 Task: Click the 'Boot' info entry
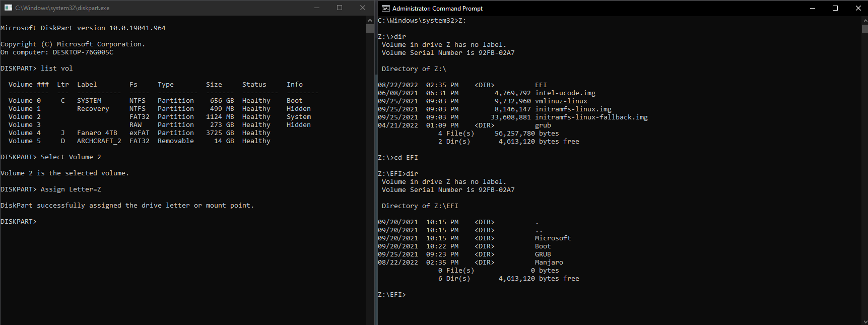coord(295,101)
